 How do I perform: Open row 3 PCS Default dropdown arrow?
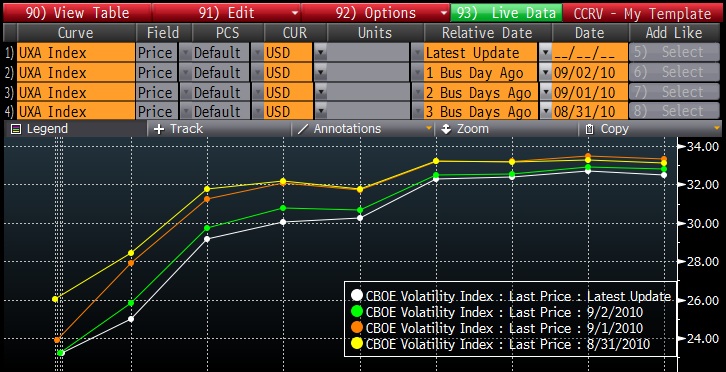pyautogui.click(x=256, y=93)
